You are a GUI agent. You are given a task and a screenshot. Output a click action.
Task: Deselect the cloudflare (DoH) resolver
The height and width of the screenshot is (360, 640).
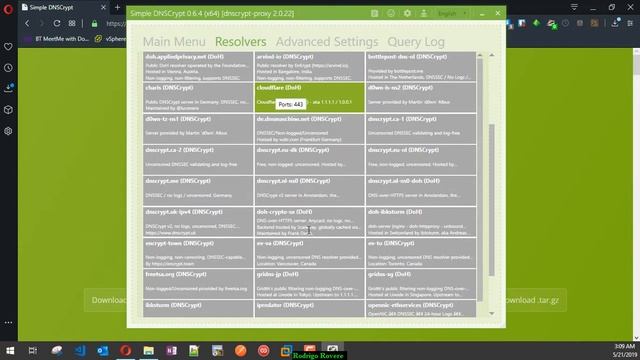tap(309, 98)
